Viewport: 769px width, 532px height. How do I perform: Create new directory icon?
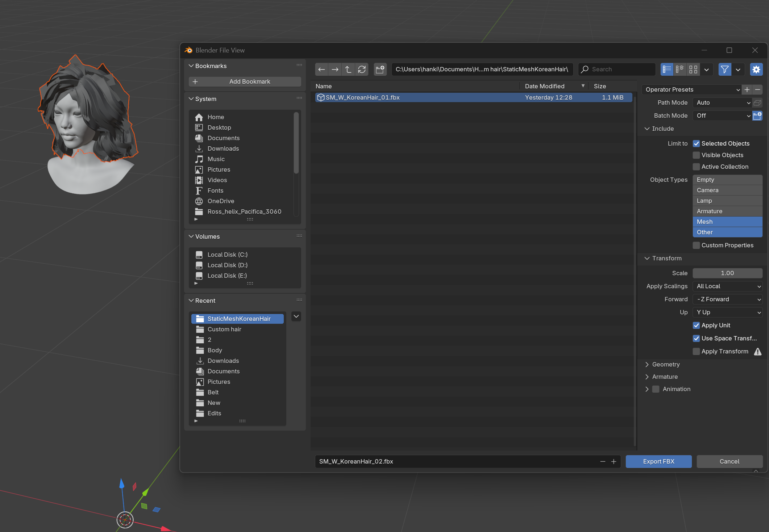point(380,69)
